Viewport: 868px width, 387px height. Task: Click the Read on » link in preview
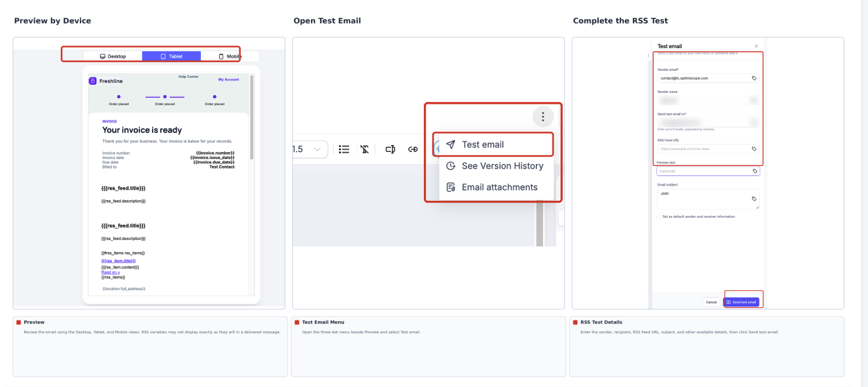coord(110,272)
